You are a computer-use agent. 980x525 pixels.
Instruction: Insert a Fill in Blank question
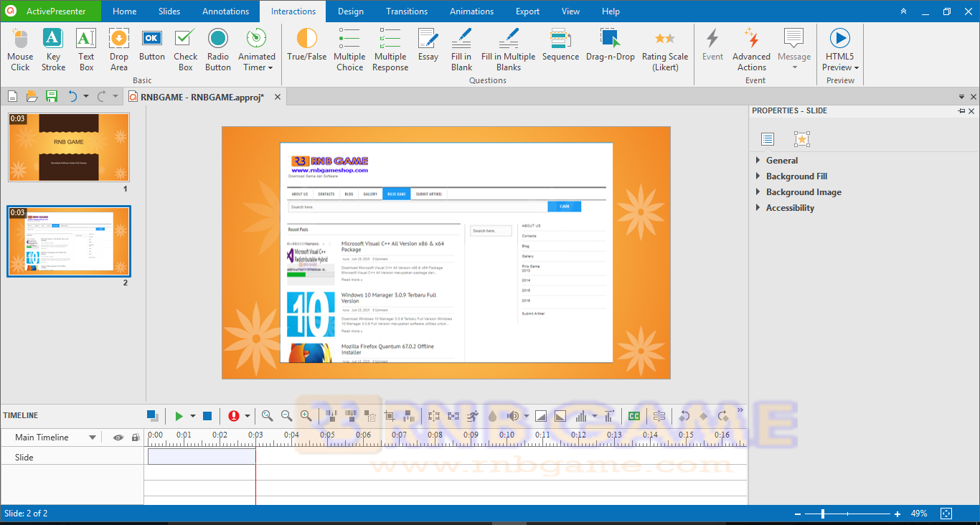pyautogui.click(x=461, y=50)
